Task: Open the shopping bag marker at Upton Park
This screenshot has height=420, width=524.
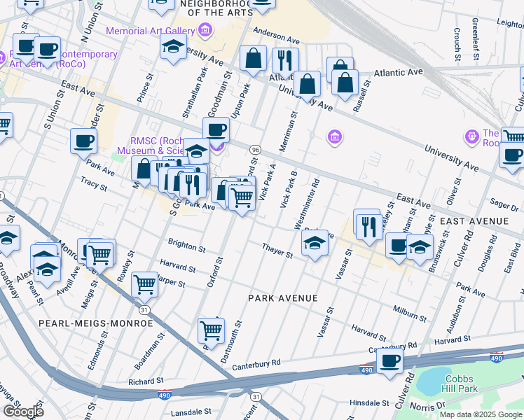Action: click(254, 59)
